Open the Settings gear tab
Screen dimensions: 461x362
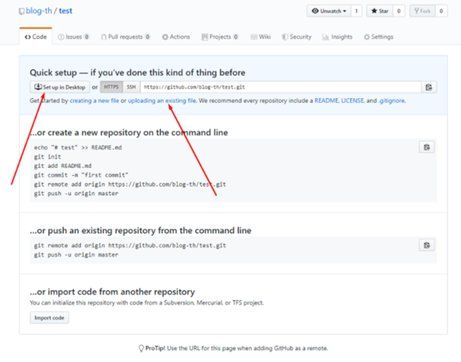click(379, 37)
